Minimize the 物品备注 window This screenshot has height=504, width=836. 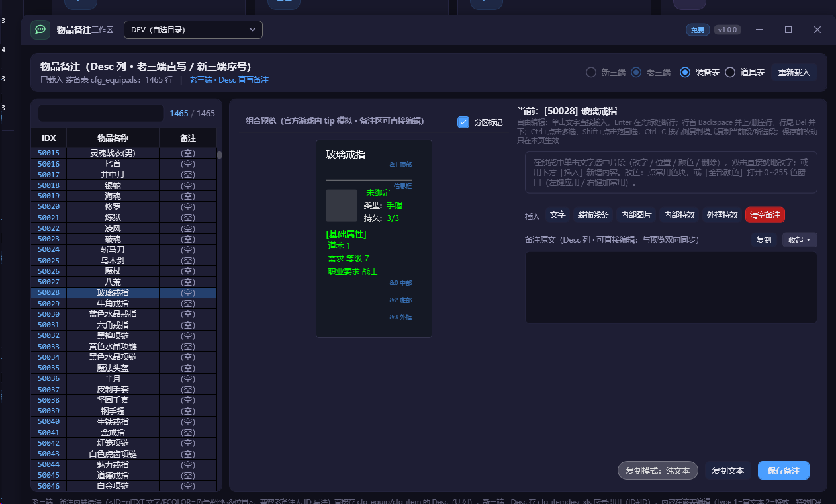[759, 30]
